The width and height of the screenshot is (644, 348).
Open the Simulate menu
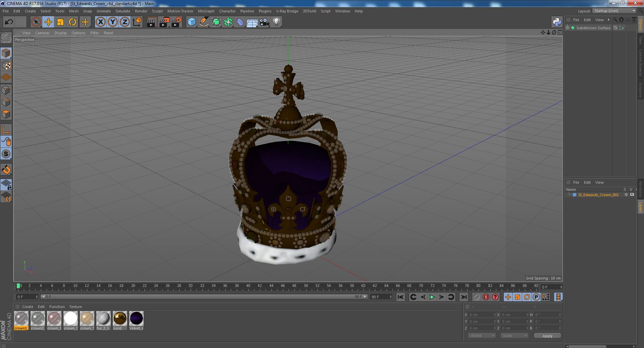[122, 11]
